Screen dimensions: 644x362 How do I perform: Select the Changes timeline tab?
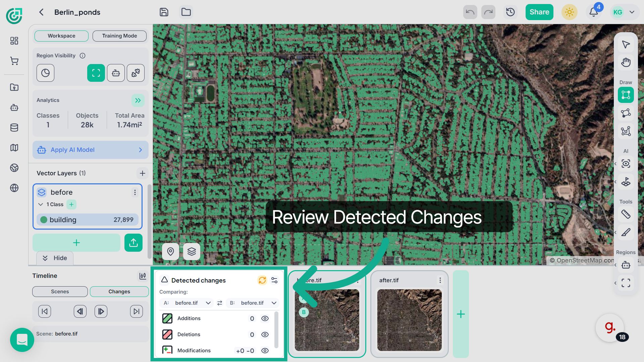click(119, 292)
